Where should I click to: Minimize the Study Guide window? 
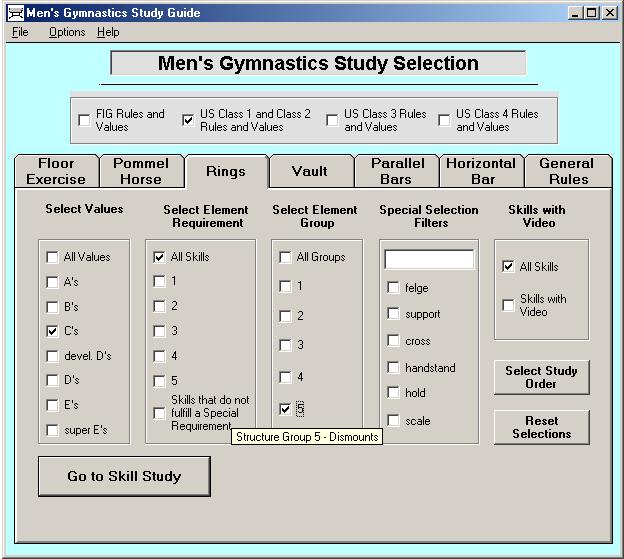pos(575,13)
